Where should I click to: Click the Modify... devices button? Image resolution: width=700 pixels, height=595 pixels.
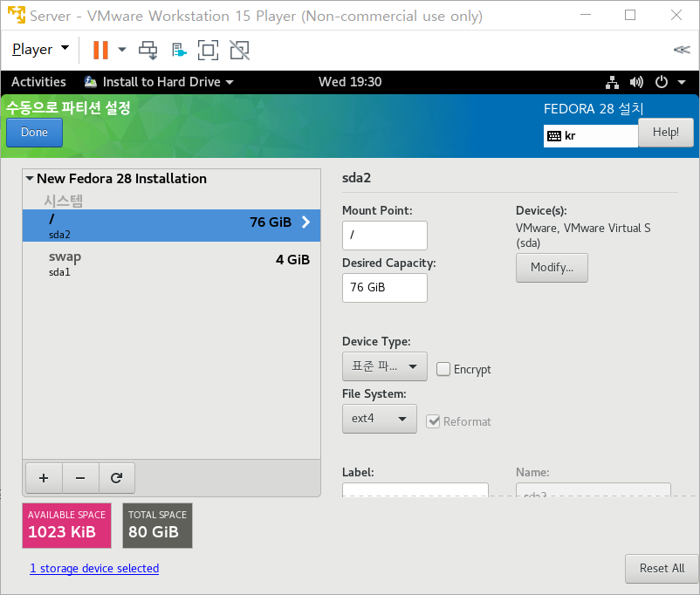pos(552,267)
